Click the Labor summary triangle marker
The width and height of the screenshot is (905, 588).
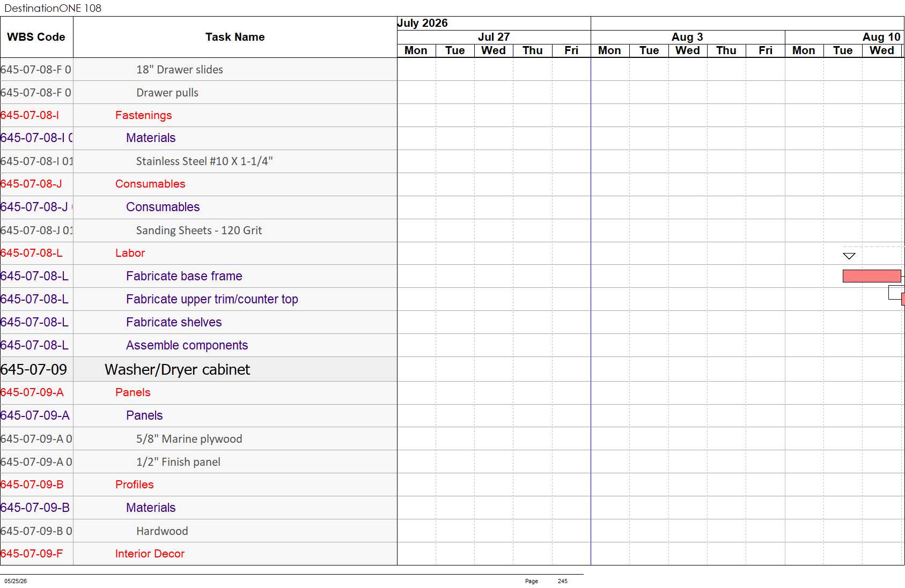tap(849, 256)
